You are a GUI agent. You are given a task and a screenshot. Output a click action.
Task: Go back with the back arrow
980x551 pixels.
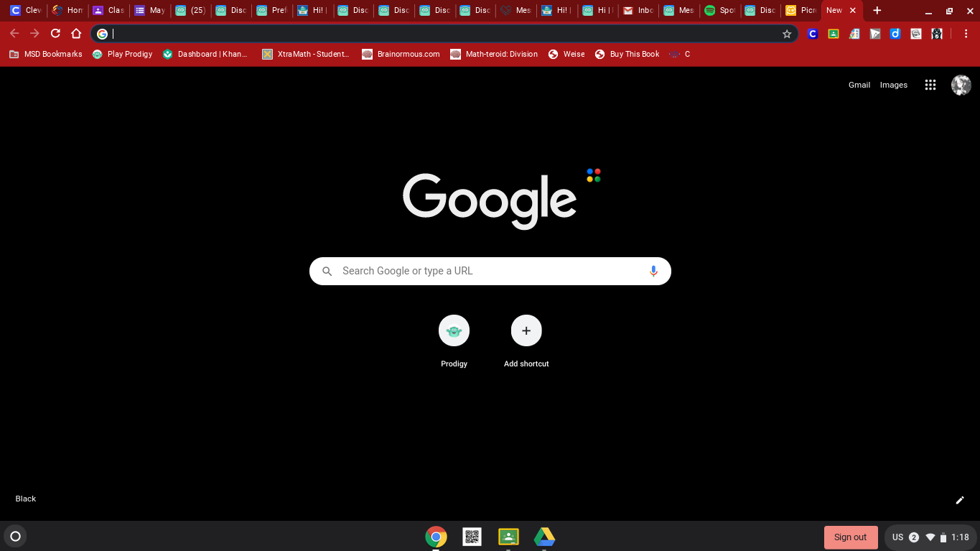pos(14,34)
